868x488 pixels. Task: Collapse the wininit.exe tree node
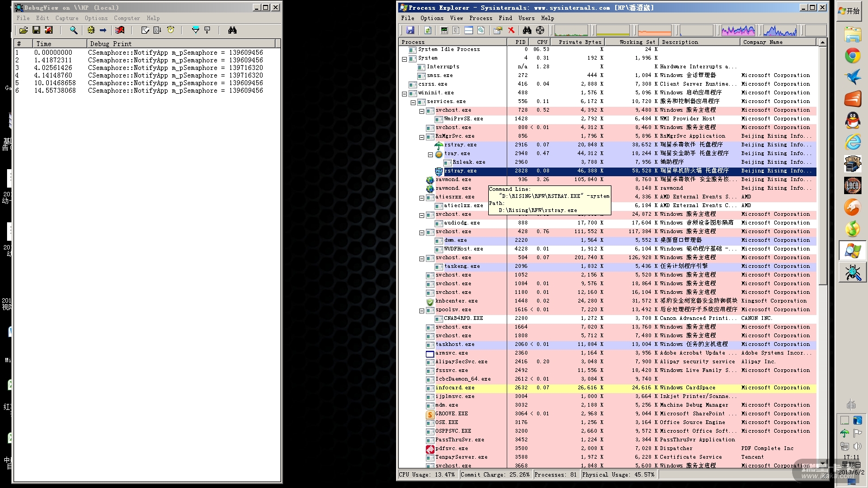tap(404, 93)
